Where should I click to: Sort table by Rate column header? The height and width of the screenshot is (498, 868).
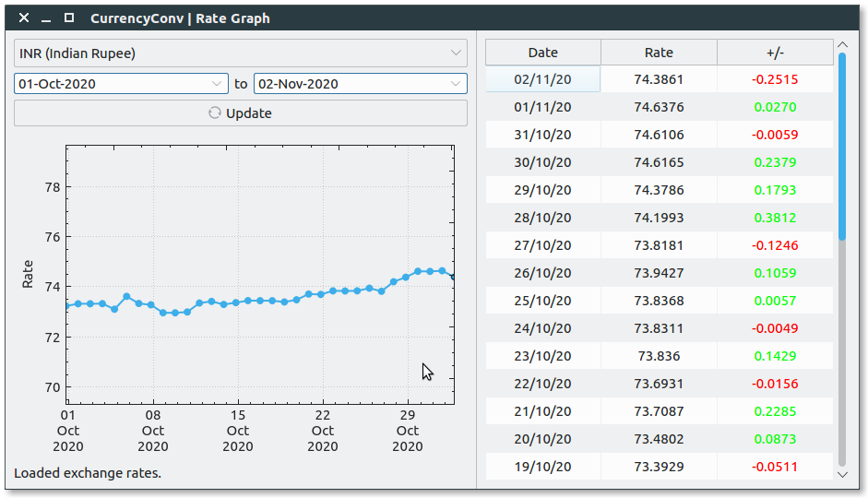pyautogui.click(x=659, y=53)
